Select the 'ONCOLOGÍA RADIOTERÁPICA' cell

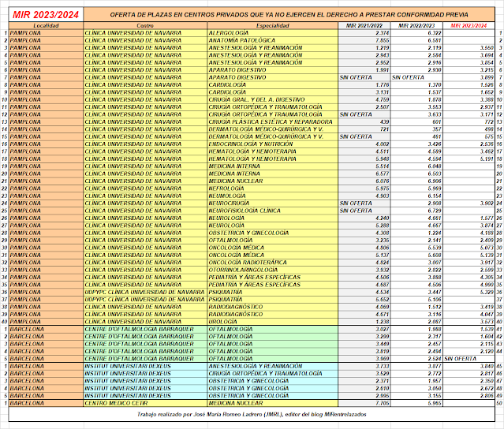click(273, 263)
